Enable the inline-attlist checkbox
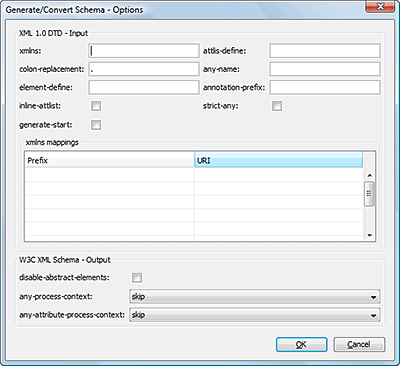 (x=96, y=106)
